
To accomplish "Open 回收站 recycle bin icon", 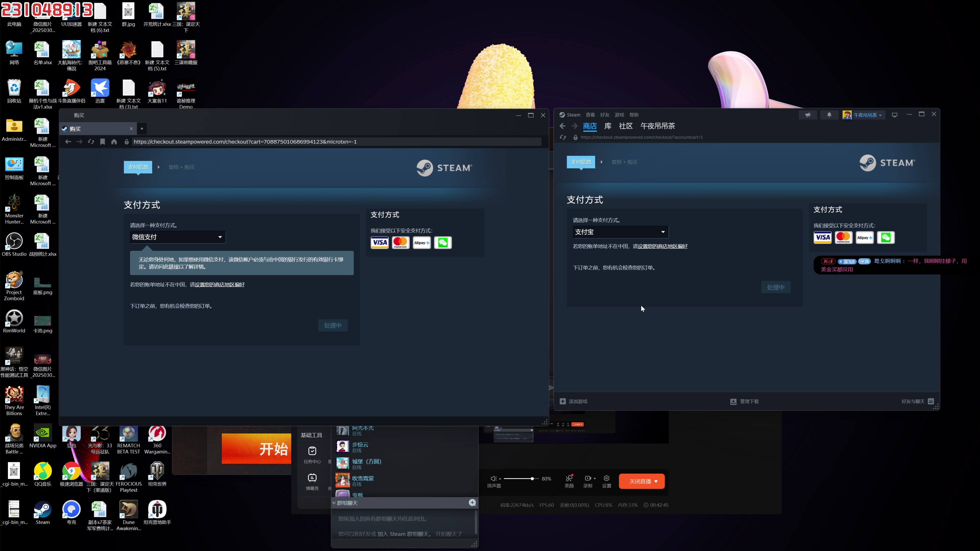I will (x=14, y=91).
